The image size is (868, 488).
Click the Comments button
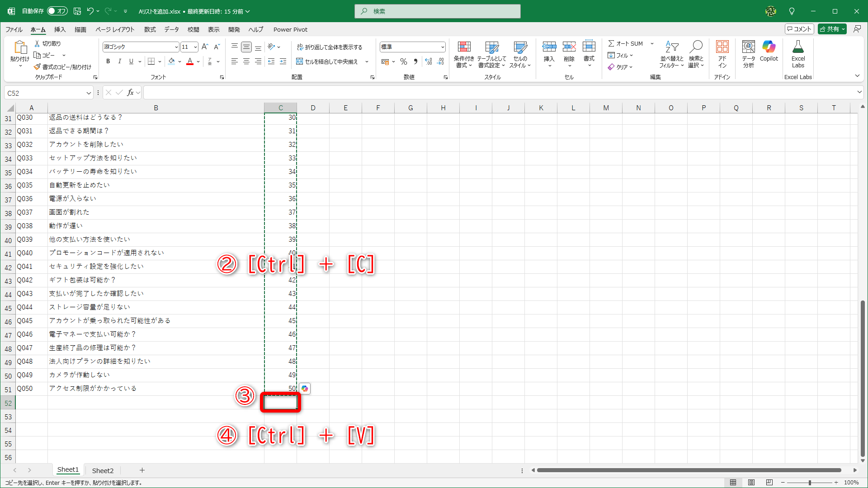(799, 29)
